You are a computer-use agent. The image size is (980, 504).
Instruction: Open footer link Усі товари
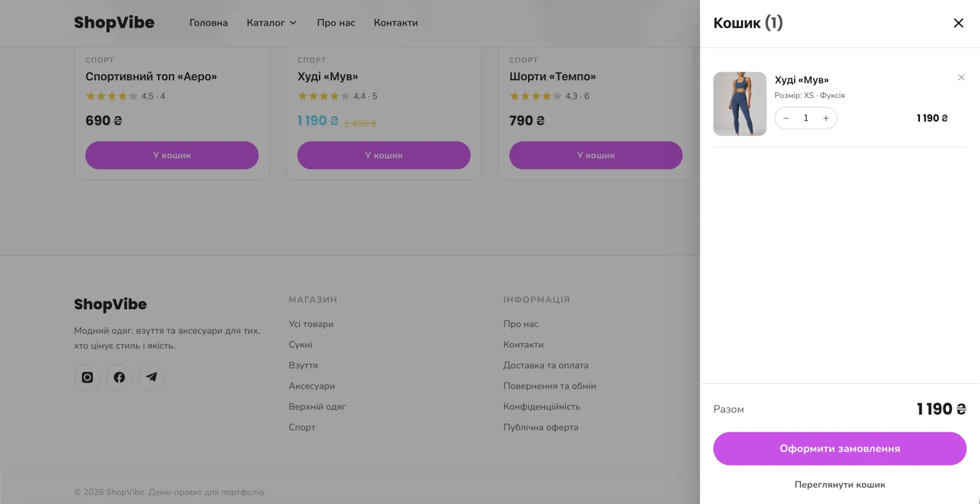pyautogui.click(x=311, y=324)
